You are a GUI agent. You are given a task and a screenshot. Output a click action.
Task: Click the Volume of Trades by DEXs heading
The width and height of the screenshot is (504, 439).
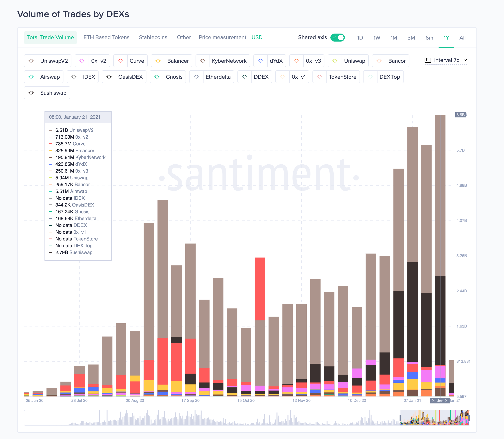[73, 14]
